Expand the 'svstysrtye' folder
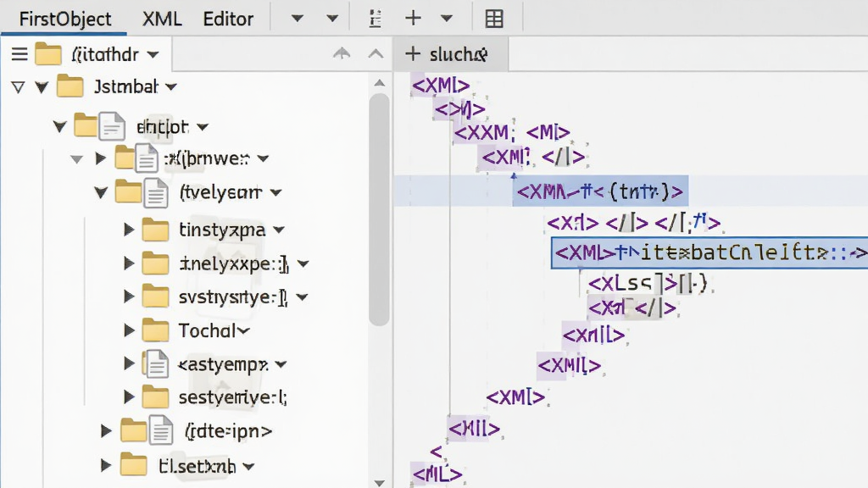This screenshot has width=868, height=488. coord(129,297)
